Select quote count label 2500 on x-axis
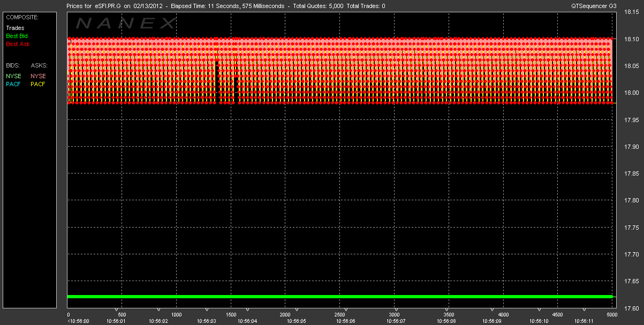Image resolution: width=644 pixels, height=325 pixels. click(x=340, y=315)
